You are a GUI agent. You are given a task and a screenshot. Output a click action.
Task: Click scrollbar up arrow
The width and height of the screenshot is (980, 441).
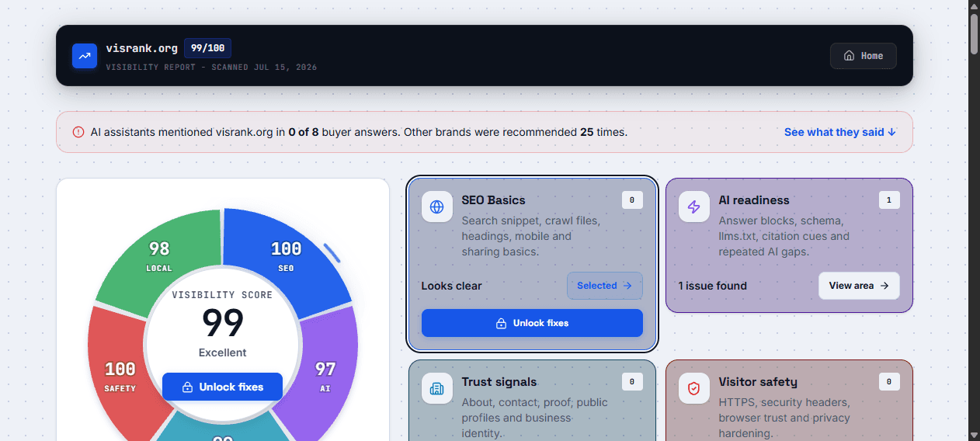pyautogui.click(x=974, y=5)
